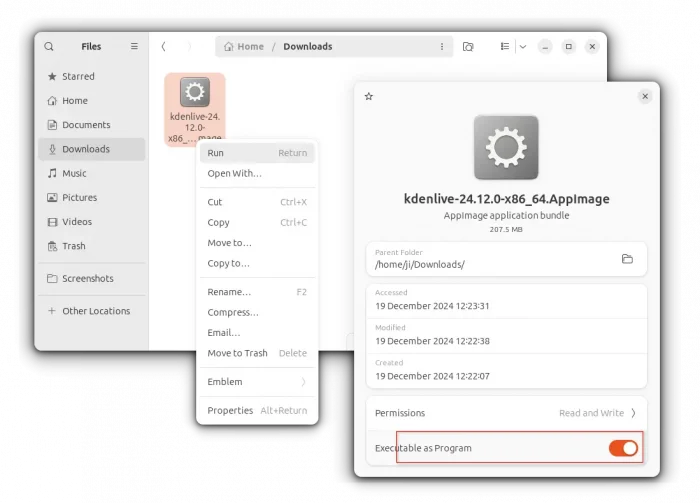Screen dimensions: 700x503
Task: Star the file in Properties dialog
Action: point(369,96)
